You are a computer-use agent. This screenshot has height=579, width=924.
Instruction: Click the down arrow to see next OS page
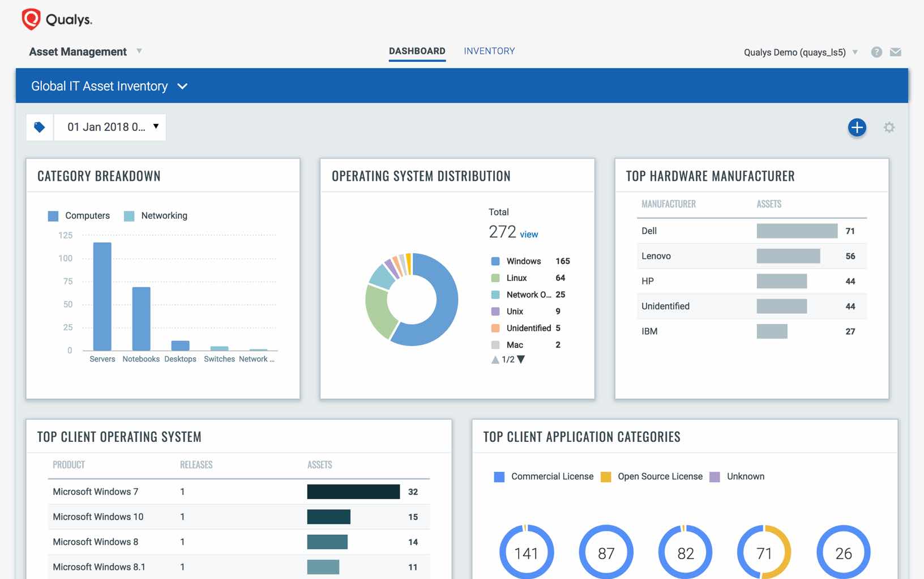[520, 359]
